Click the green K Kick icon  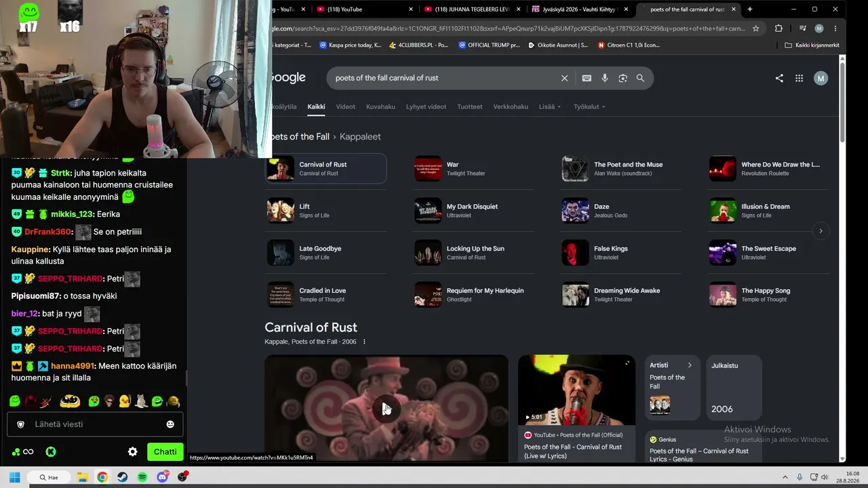point(51,452)
